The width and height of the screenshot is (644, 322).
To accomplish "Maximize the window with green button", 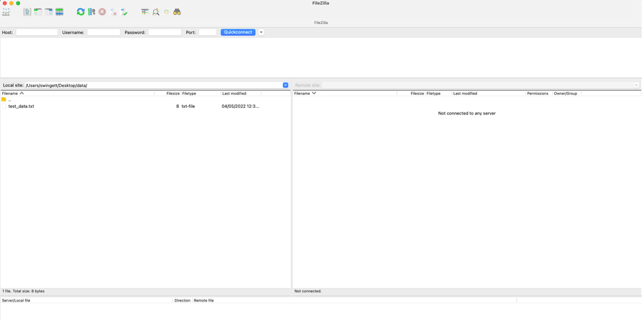I will 19,3.
